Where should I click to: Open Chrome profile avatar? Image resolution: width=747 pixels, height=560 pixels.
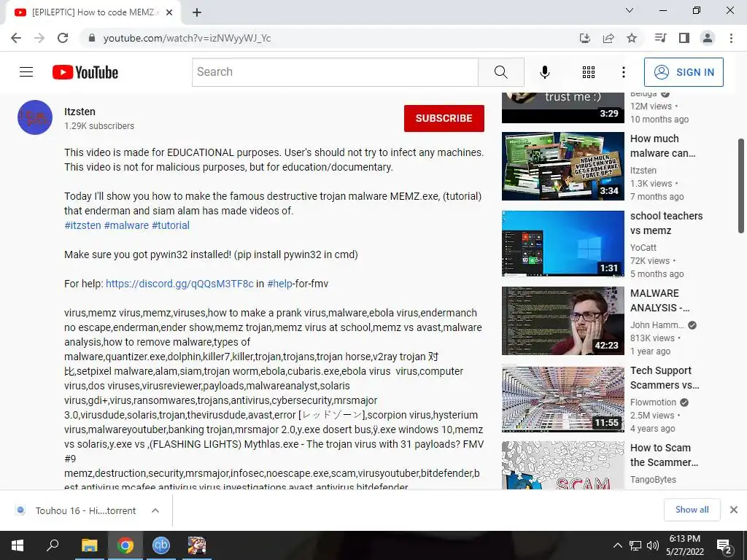708,38
